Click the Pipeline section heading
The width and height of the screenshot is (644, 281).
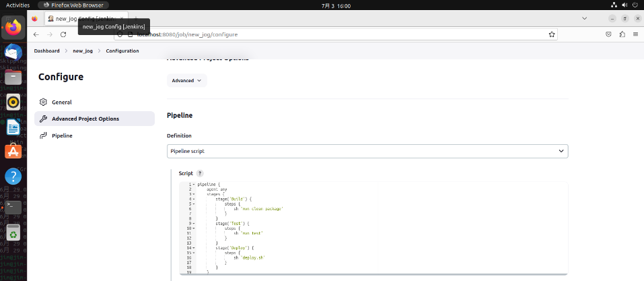180,116
